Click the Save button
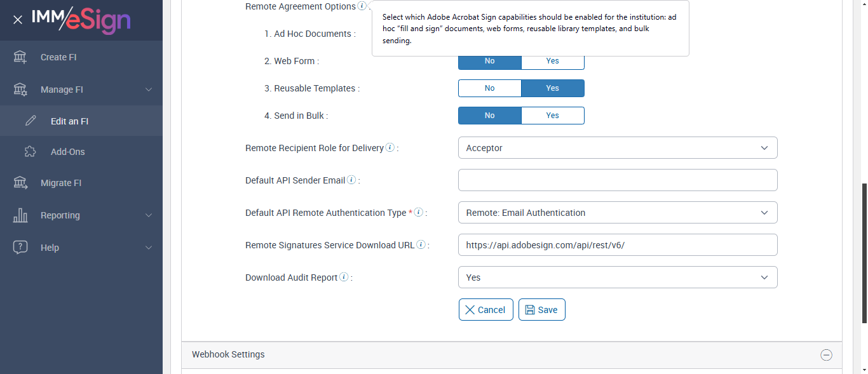Screen dimensions: 868x374 (x=541, y=310)
